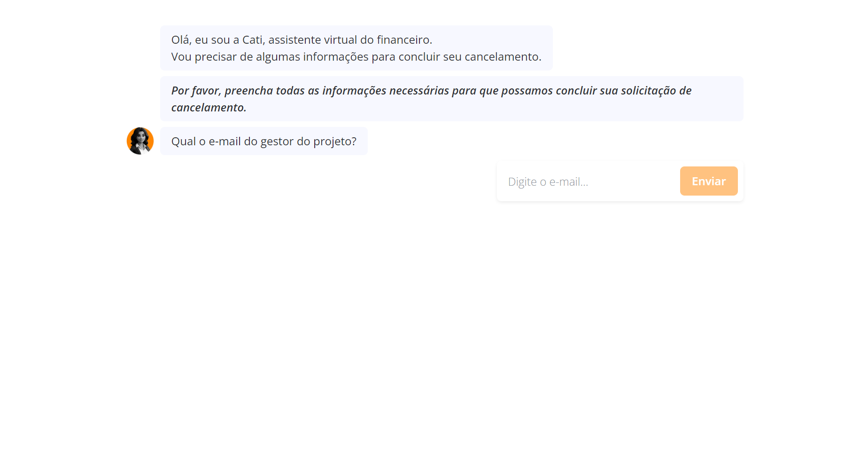Click the input bar container near Enviar
868x449 pixels.
pyautogui.click(x=620, y=181)
